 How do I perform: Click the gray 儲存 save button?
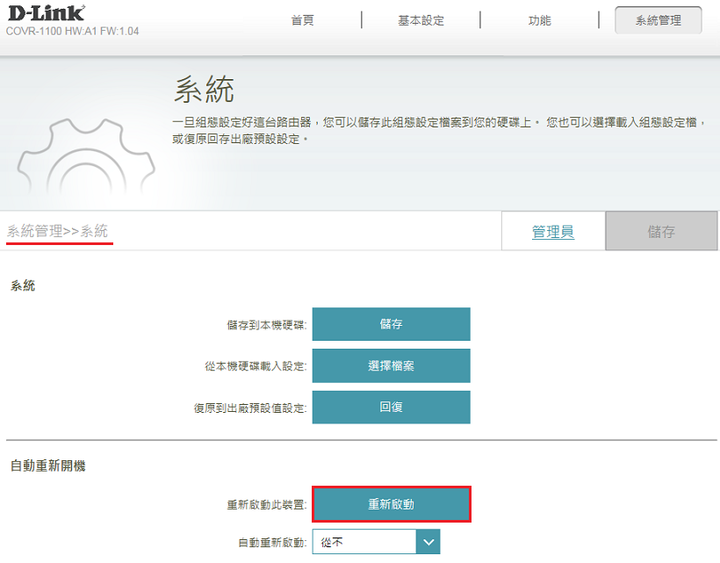coord(661,231)
